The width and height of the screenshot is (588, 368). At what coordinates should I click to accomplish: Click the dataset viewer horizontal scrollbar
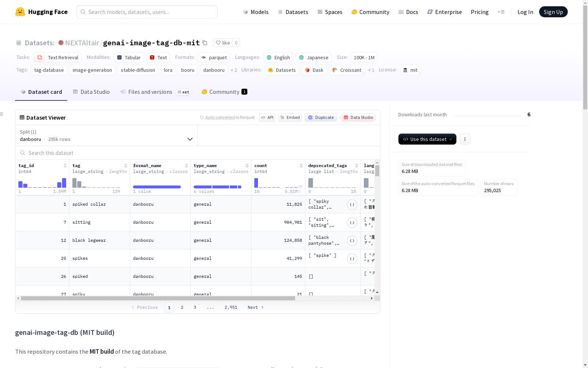tap(158, 298)
